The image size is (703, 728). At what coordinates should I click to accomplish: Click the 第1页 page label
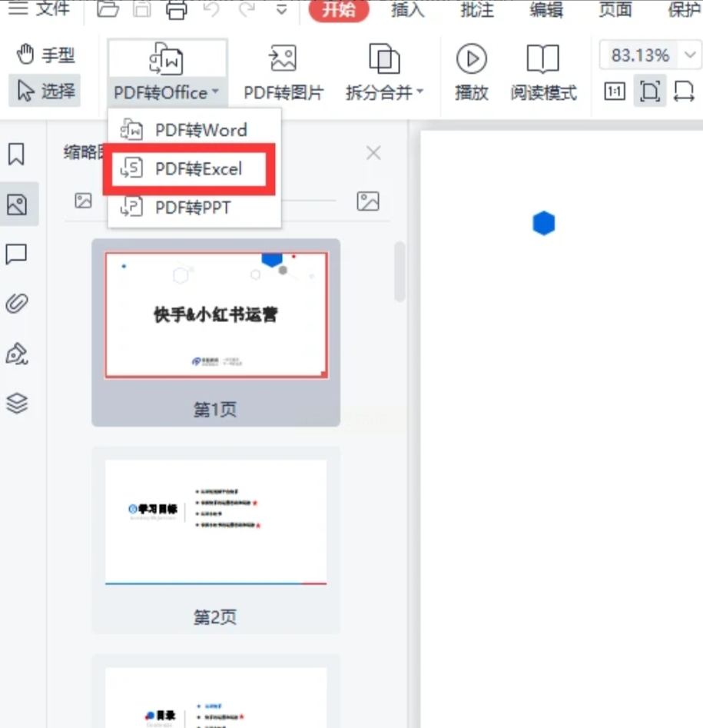coord(215,410)
